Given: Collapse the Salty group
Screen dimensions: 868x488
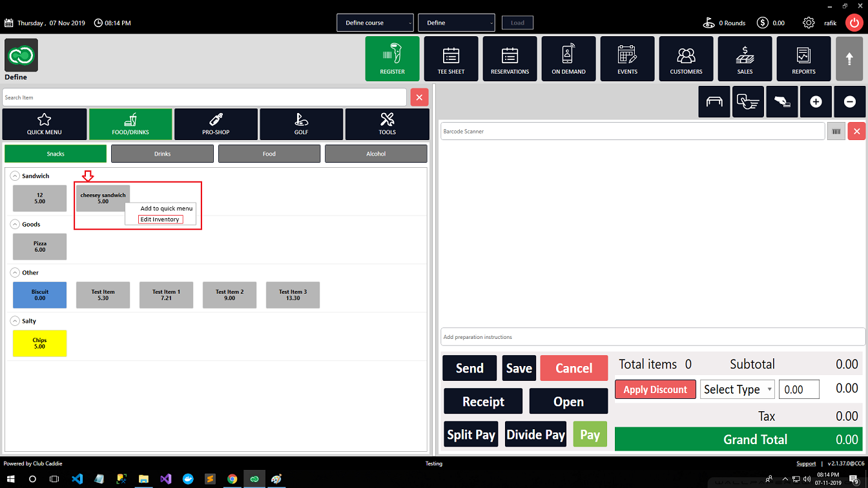Looking at the screenshot, I should 15,321.
